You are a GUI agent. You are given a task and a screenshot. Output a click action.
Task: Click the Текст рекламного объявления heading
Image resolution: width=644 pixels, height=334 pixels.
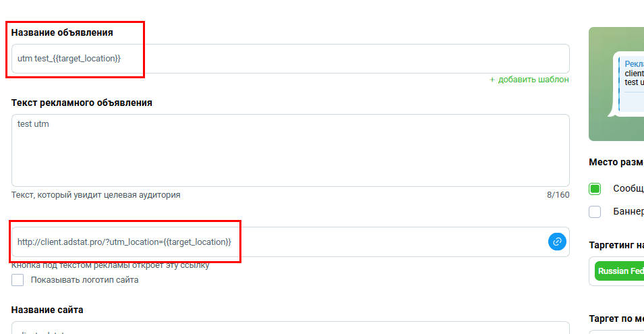[x=82, y=103]
